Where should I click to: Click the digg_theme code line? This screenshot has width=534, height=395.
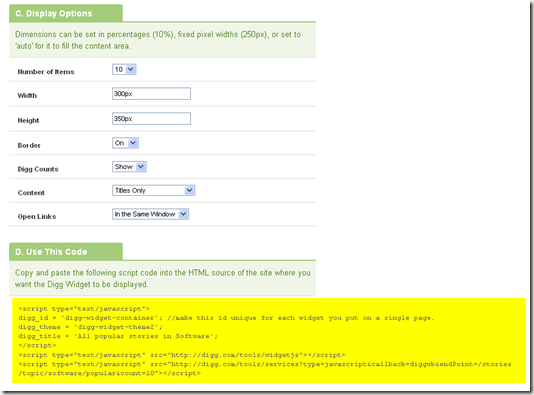point(90,327)
